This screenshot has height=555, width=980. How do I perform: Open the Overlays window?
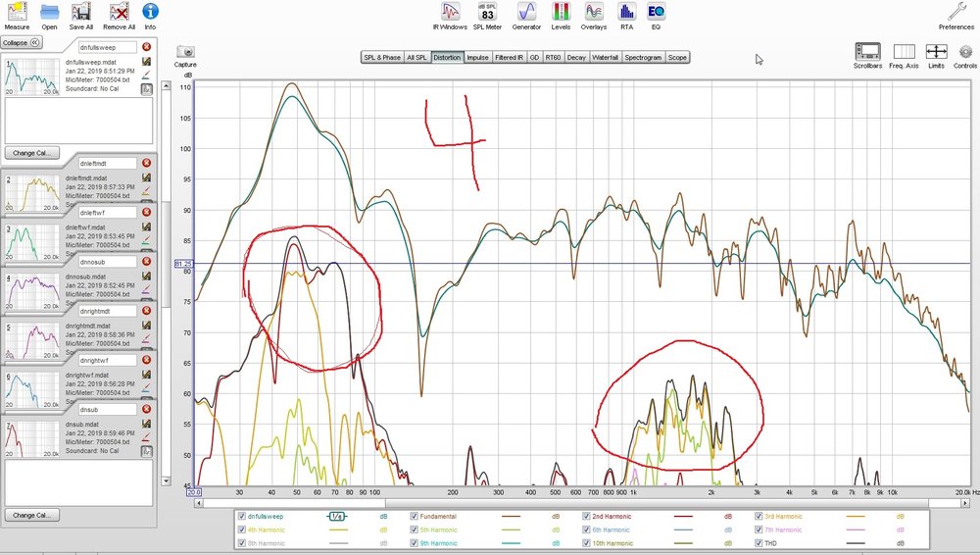coord(594,16)
